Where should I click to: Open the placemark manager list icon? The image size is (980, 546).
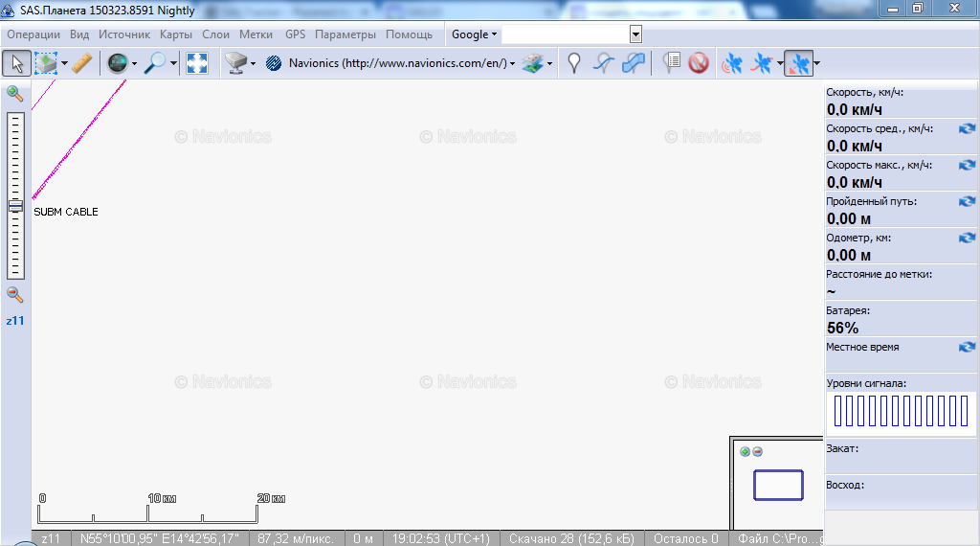click(x=672, y=63)
